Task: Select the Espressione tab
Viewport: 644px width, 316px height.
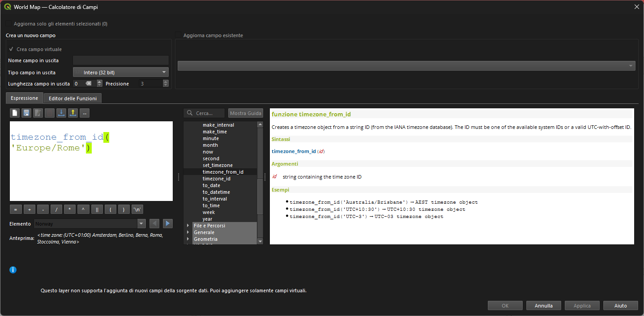Action: tap(25, 98)
